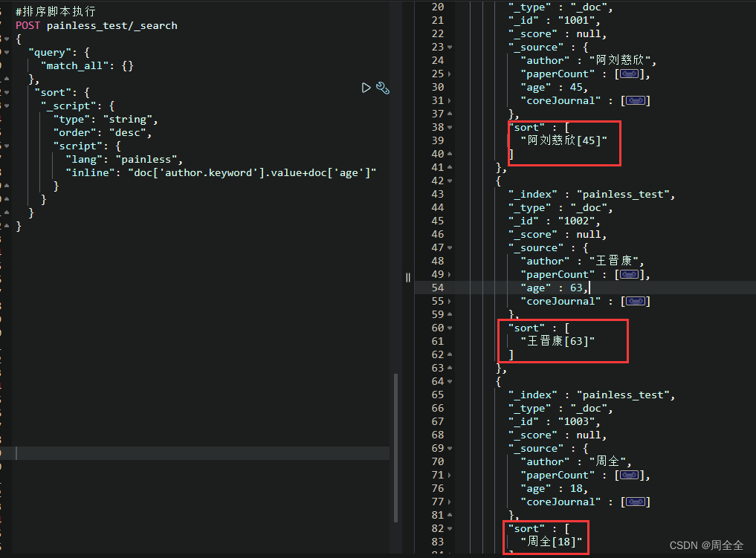
Task: Click line number 54 in the response panel
Action: (x=438, y=288)
